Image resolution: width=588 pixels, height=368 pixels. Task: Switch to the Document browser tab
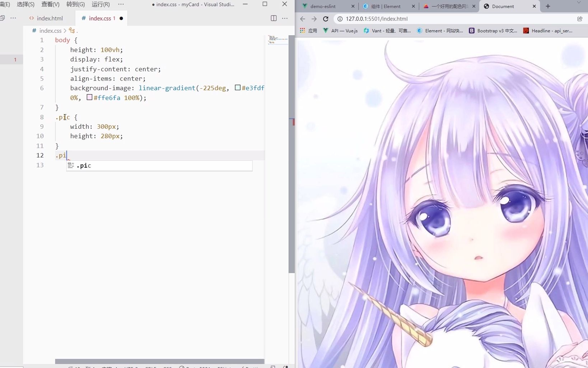point(503,6)
